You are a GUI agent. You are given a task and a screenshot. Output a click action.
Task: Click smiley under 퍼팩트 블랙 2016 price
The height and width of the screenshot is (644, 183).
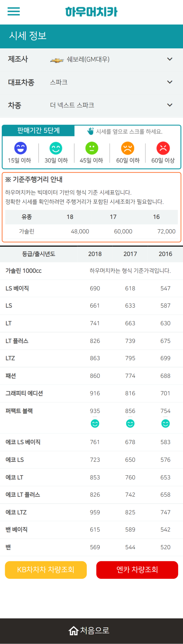click(166, 423)
